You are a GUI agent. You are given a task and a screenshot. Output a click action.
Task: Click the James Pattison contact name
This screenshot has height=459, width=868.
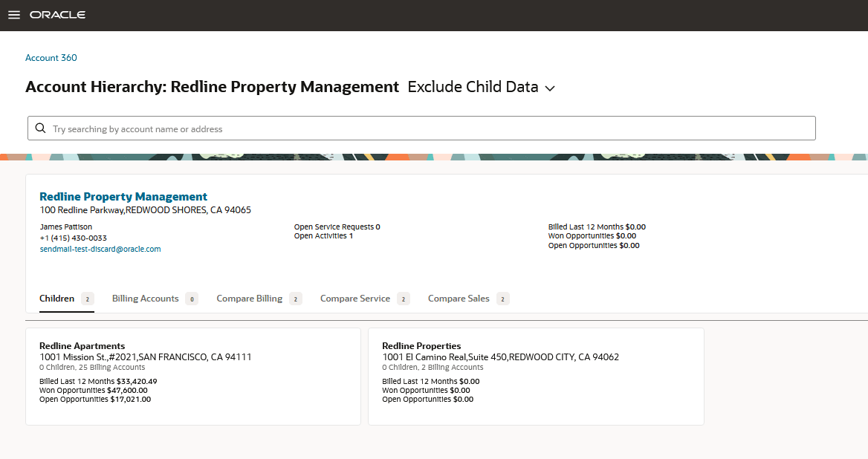click(x=65, y=227)
